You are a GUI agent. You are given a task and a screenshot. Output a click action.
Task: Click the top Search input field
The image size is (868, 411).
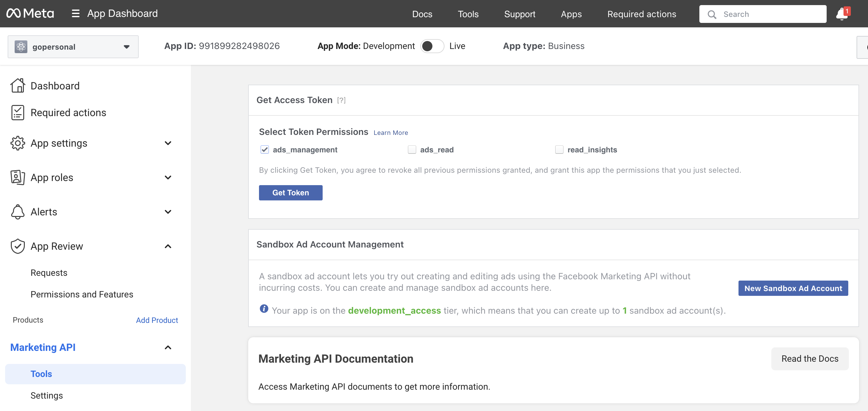pyautogui.click(x=772, y=14)
